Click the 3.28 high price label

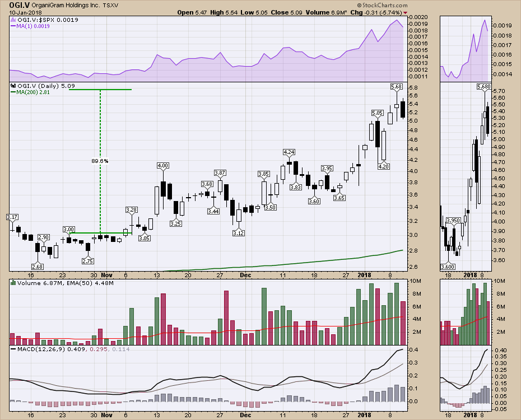click(x=132, y=210)
